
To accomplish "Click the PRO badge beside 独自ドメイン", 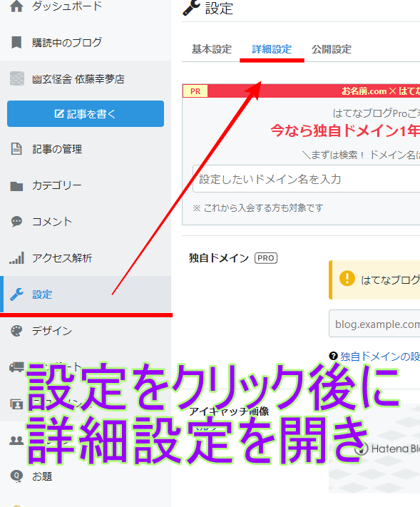I will [x=266, y=258].
